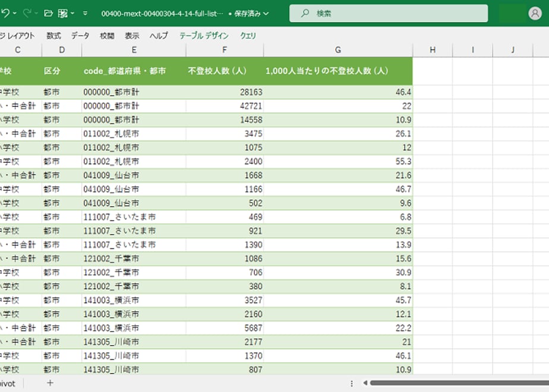The width and height of the screenshot is (549, 392).
Task: Click the table grid icon in quick access toolbar
Action: (62, 13)
